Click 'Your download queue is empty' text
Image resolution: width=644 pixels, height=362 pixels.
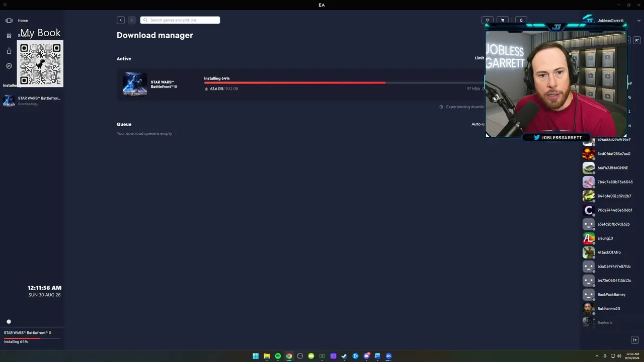pyautogui.click(x=144, y=133)
